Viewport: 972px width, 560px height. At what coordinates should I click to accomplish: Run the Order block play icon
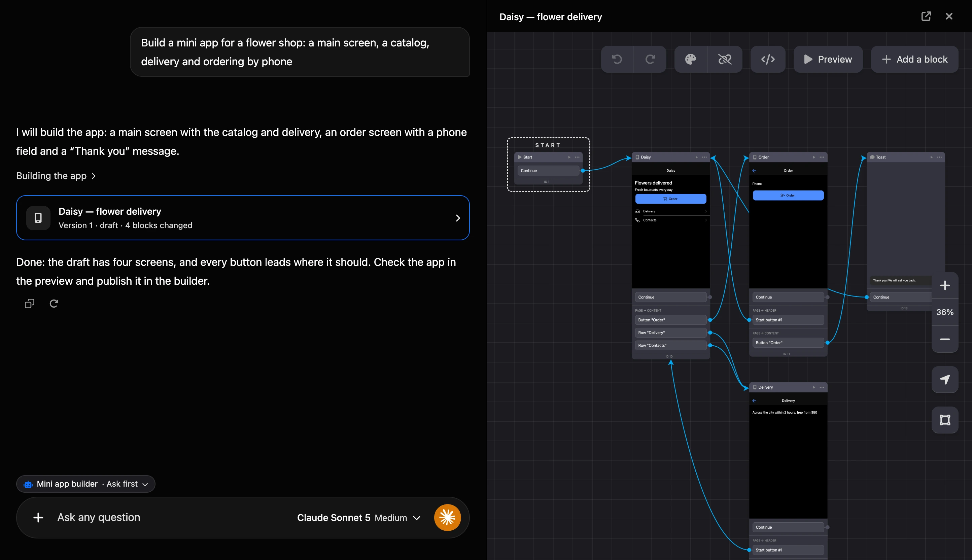coord(814,157)
